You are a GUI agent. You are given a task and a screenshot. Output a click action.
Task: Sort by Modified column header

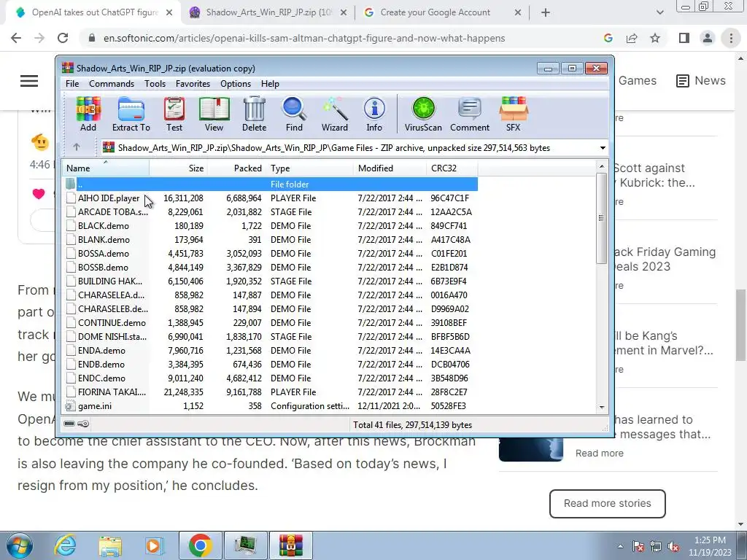(x=390, y=168)
